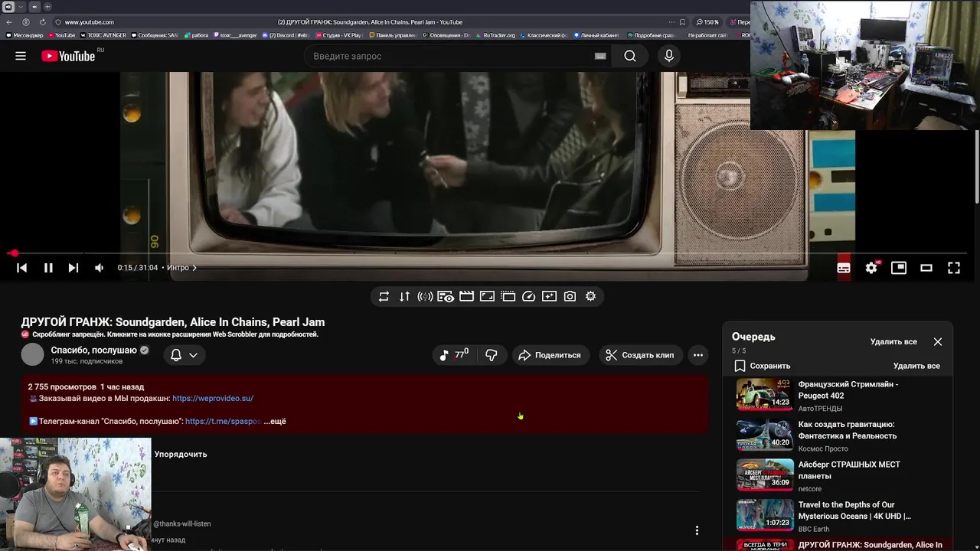Screen dimensions: 980x551
Task: Click the Создать клип button
Action: pyautogui.click(x=640, y=355)
